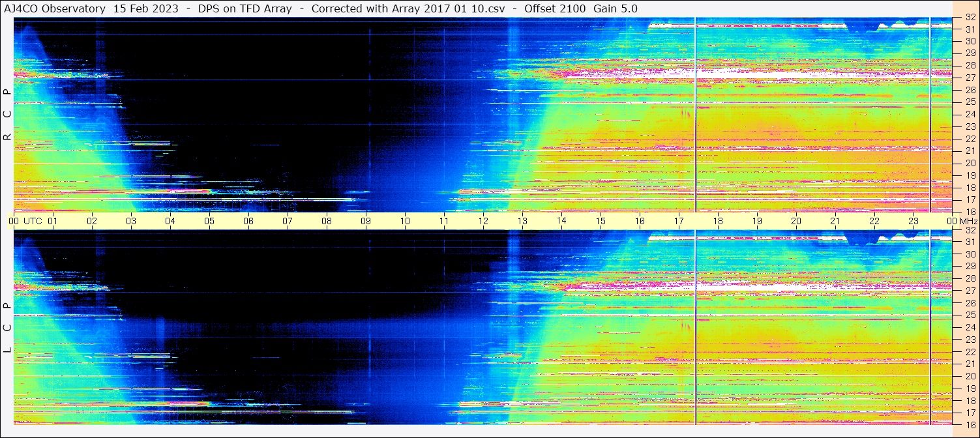The image size is (980, 438).
Task: Click the 06 hour tick on the time axis
Action: click(x=248, y=221)
